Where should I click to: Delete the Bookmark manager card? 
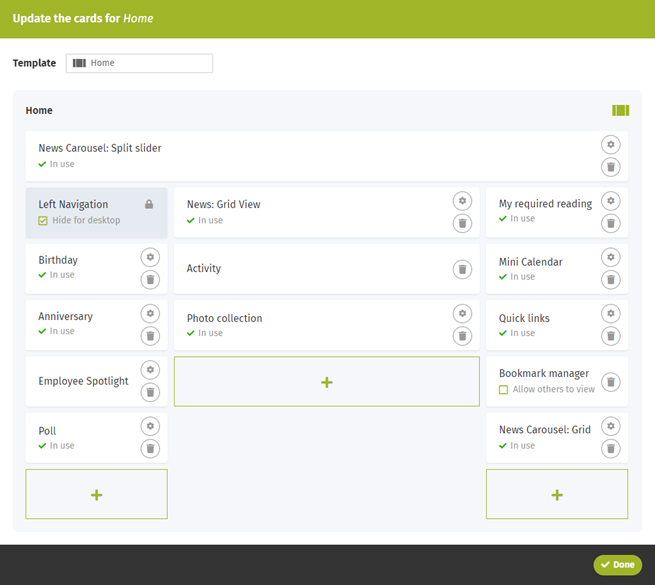(x=610, y=382)
